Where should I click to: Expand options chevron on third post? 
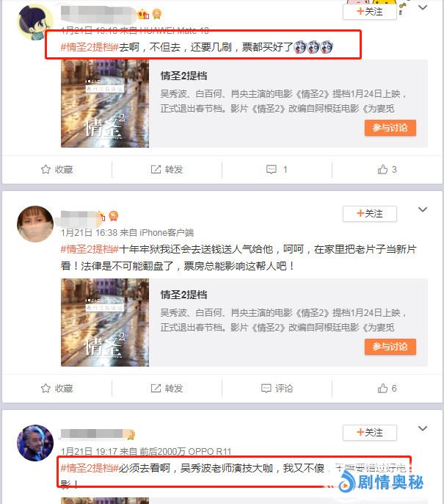[x=423, y=428]
